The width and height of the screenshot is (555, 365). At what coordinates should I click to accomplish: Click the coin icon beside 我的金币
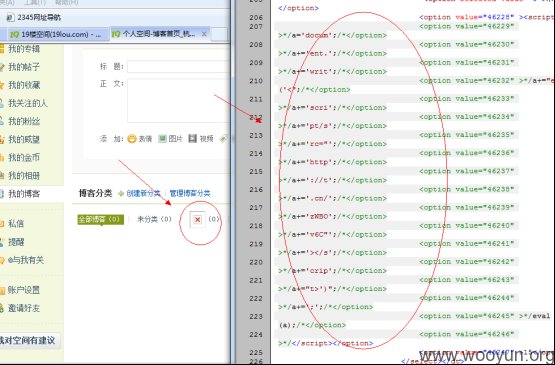click(2, 158)
